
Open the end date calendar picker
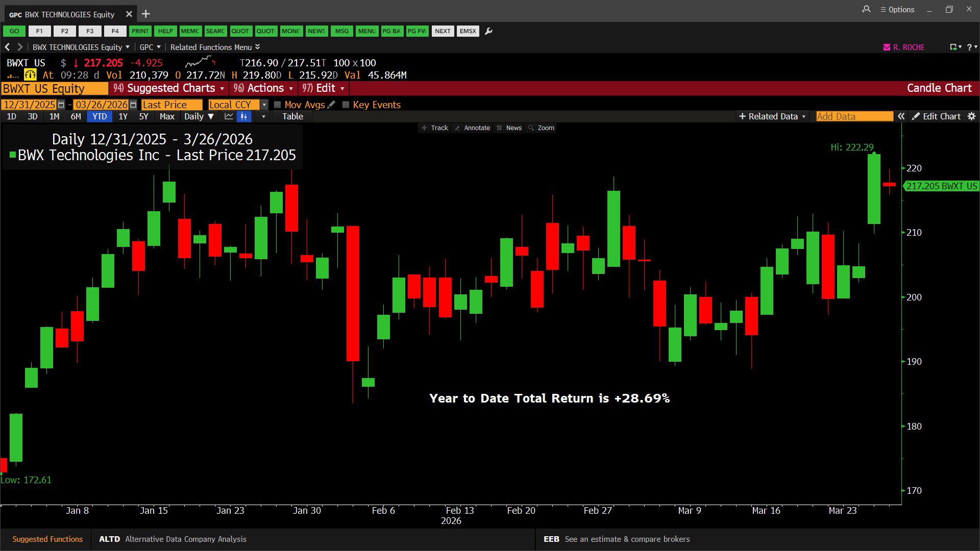[x=133, y=105]
